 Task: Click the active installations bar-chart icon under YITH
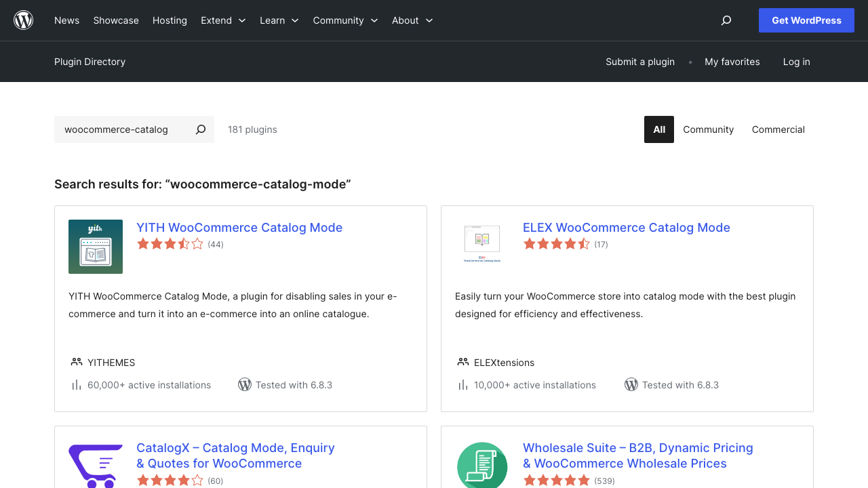tap(76, 384)
